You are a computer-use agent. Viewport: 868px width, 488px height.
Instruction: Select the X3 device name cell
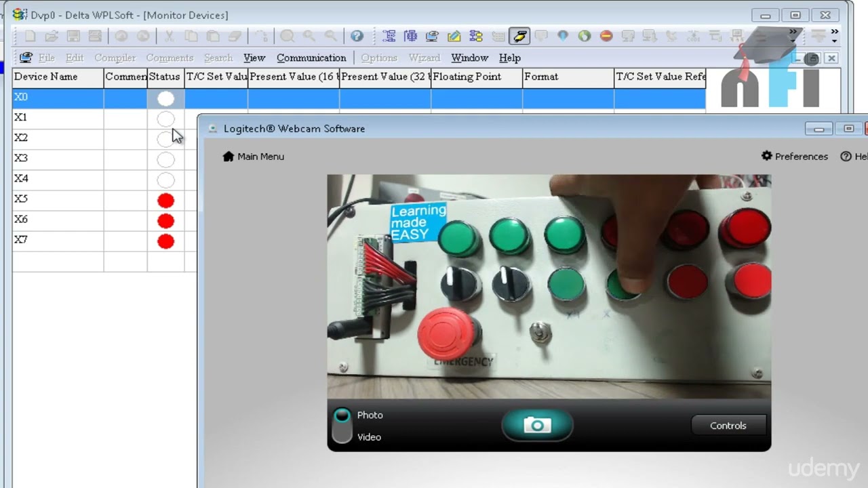(58, 159)
